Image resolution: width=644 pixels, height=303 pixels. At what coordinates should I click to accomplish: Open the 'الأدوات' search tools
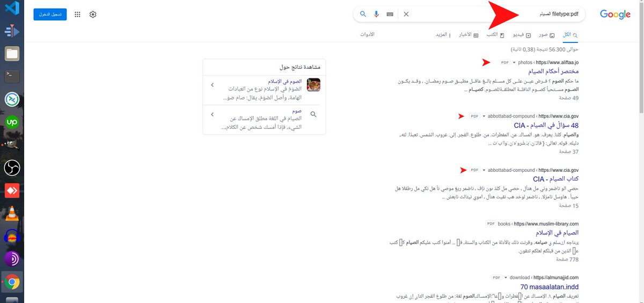(367, 35)
